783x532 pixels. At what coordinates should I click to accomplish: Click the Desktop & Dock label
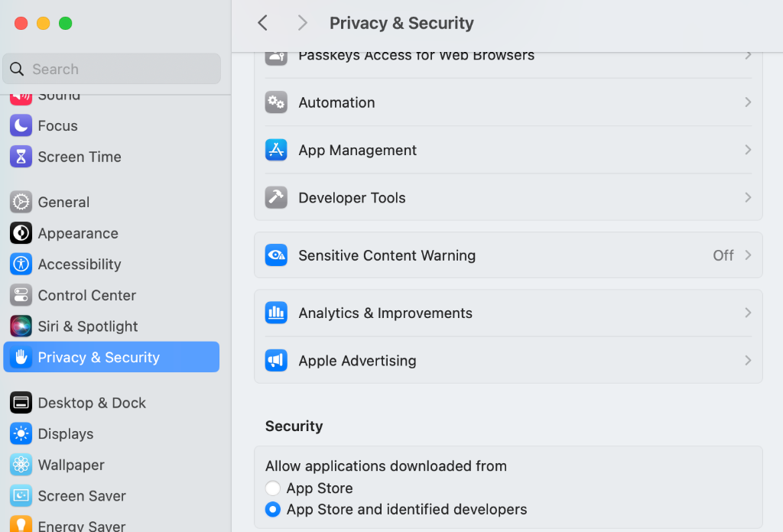[92, 403]
